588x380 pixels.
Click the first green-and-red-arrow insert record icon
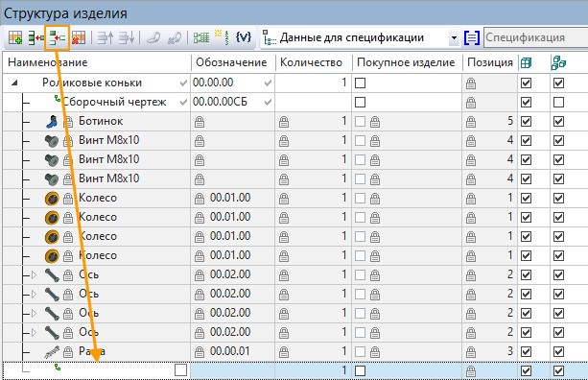[36, 37]
